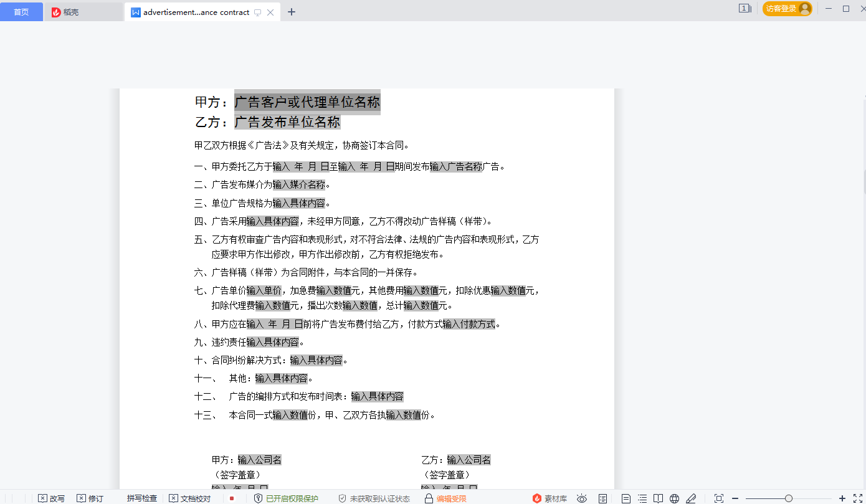The image size is (866, 504).
Task: Click 编辑受限 editing restricted status
Action: pos(445,498)
